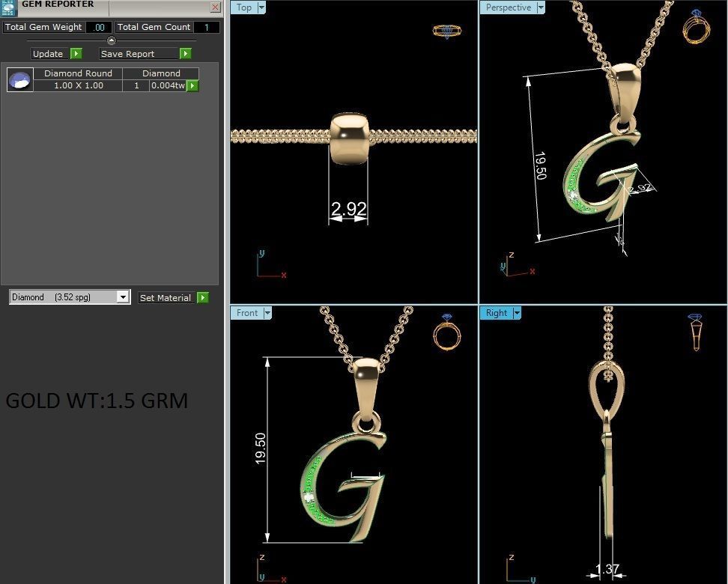This screenshot has height=584, width=728.
Task: Click the 1.00 X 1.00 size cell
Action: click(x=78, y=85)
